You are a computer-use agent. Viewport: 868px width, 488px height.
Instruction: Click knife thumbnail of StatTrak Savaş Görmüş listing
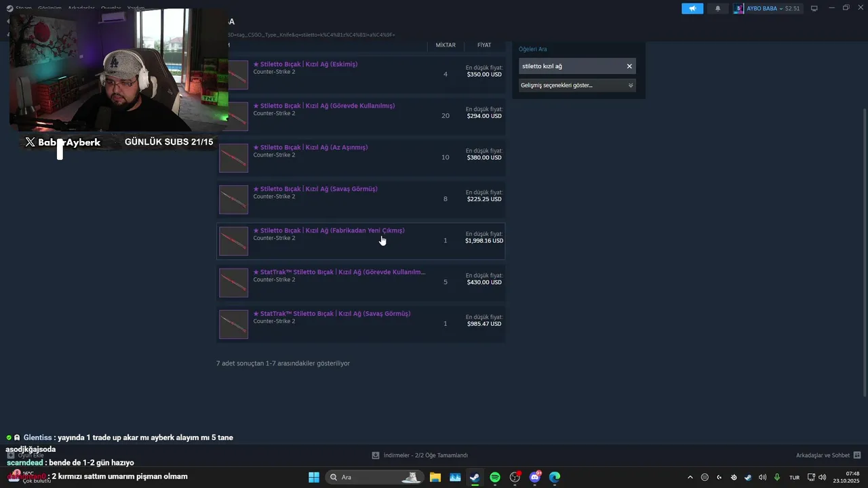[233, 324]
